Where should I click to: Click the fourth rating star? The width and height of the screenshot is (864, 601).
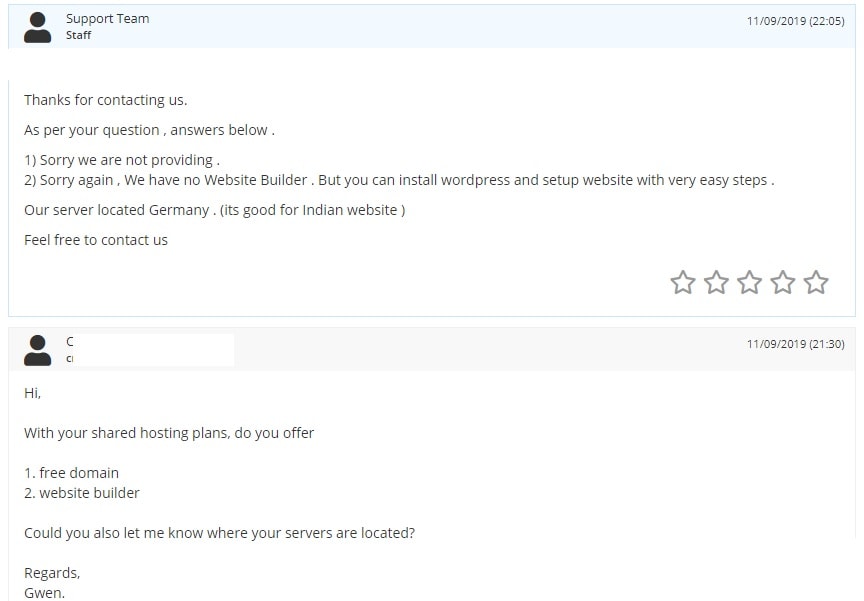[782, 282]
